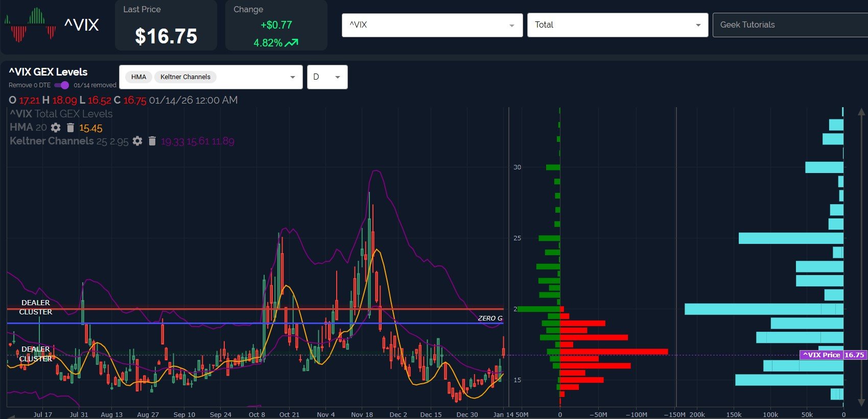Click the upper DEALER CLUSTER label
The image size is (868, 419).
click(x=36, y=307)
